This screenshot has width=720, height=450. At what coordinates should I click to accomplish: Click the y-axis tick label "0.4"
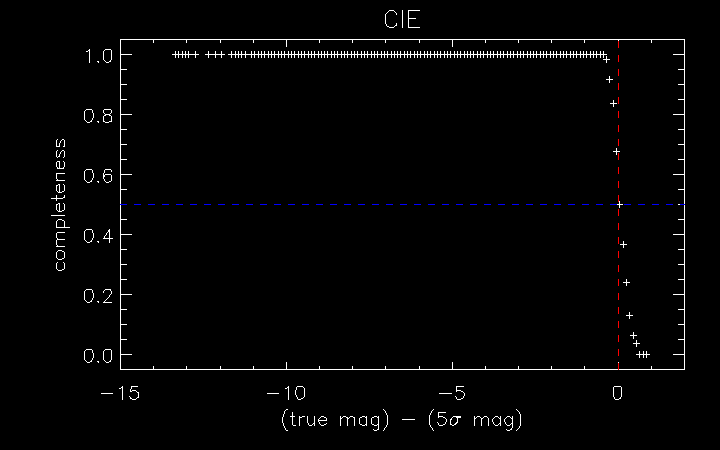click(98, 236)
